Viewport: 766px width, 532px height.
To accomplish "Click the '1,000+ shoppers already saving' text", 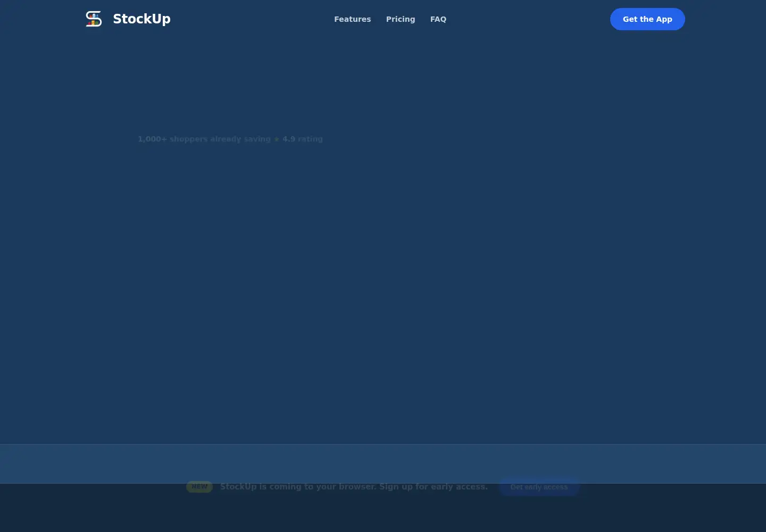I will pos(204,139).
